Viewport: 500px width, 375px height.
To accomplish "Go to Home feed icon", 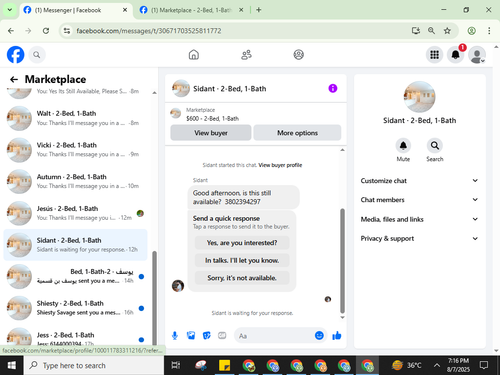I will [x=194, y=55].
